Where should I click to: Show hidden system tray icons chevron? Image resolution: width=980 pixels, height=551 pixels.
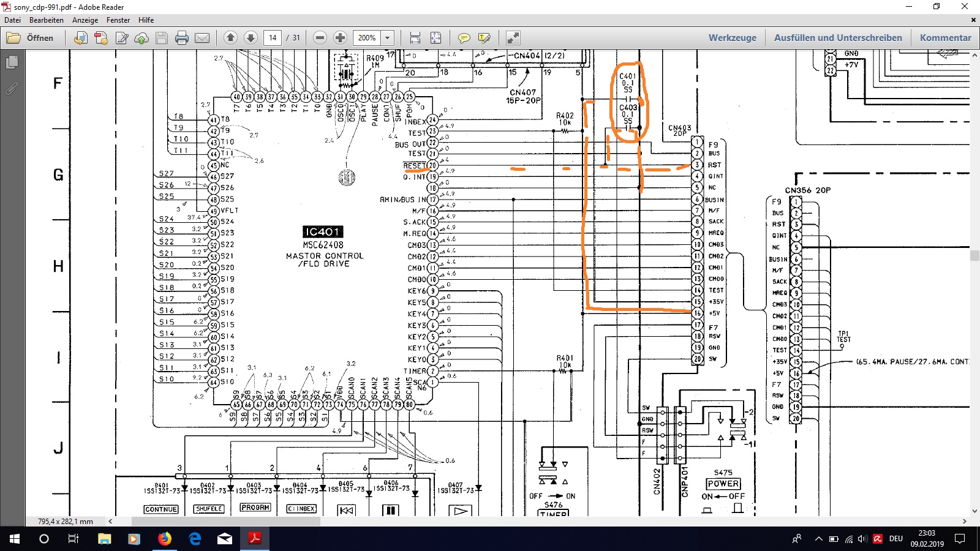pos(818,539)
